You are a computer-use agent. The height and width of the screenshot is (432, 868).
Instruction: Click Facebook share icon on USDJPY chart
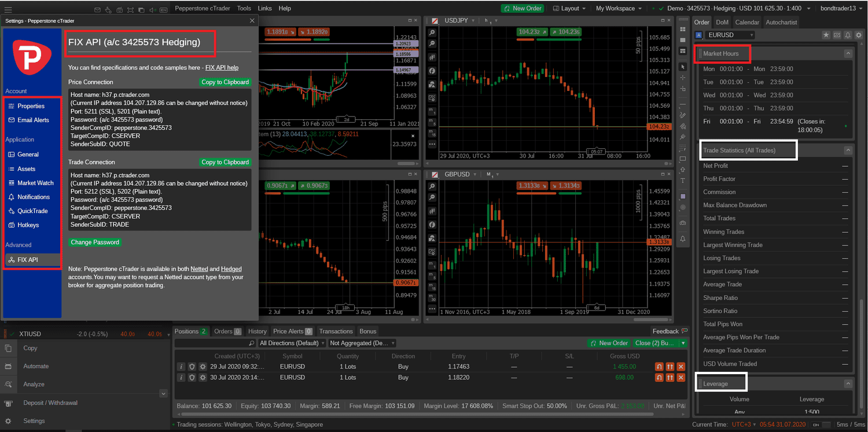(432, 71)
